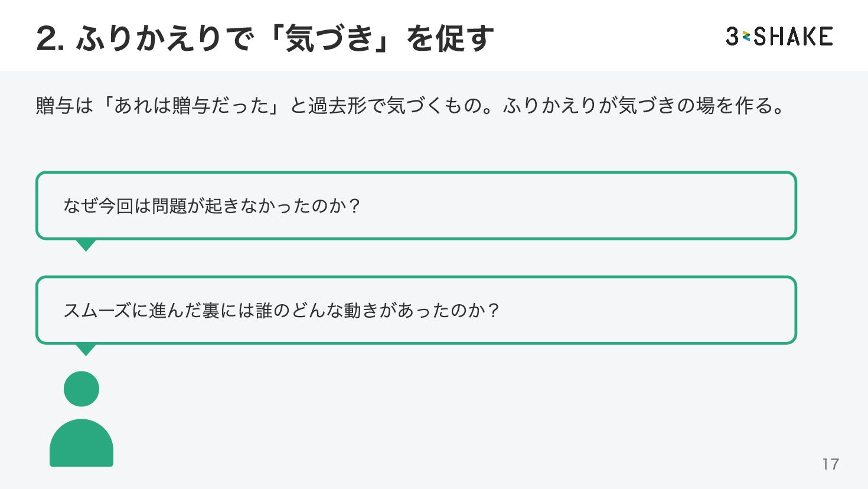This screenshot has width=868, height=489.
Task: Click the triangle tail of the second bubble
Action: pyautogui.click(x=86, y=350)
